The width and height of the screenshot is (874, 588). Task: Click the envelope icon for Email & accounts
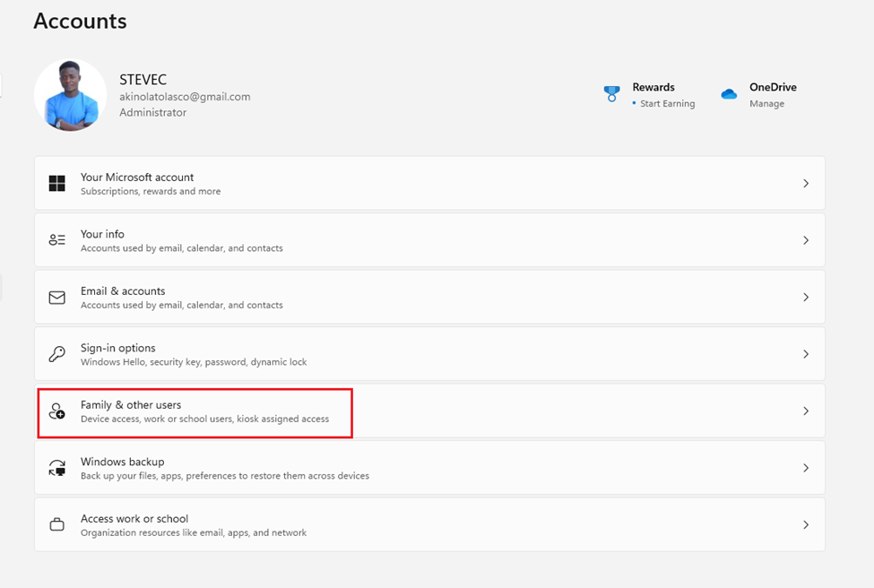pyautogui.click(x=57, y=298)
